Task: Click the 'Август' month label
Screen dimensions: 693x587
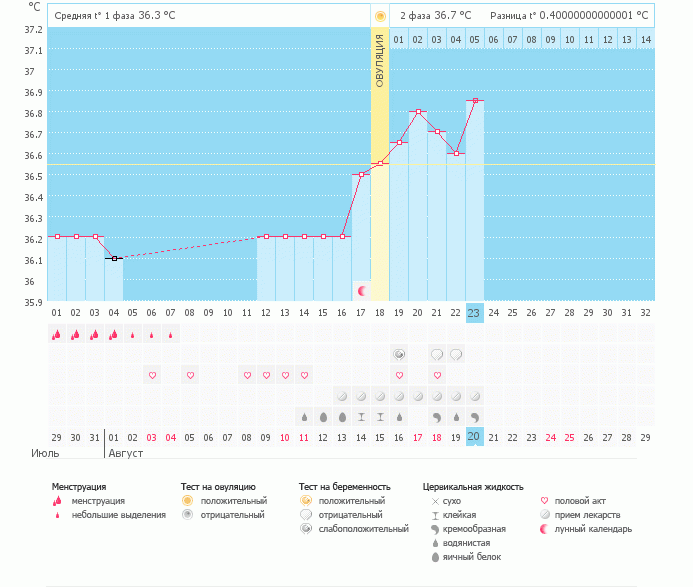Action: 126,453
